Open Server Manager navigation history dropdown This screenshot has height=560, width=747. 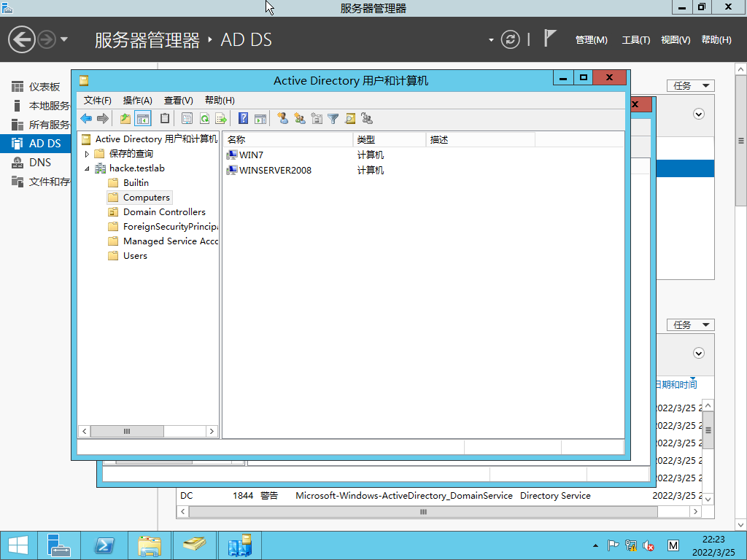[64, 39]
